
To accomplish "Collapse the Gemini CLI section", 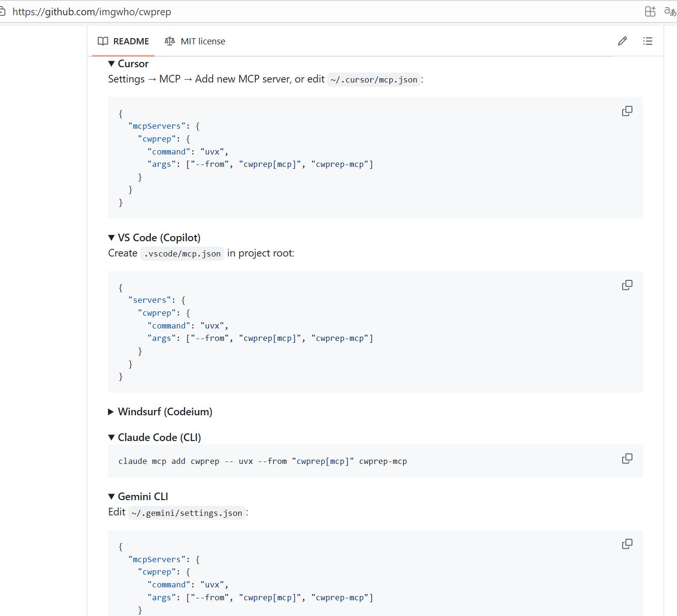I will coord(138,496).
